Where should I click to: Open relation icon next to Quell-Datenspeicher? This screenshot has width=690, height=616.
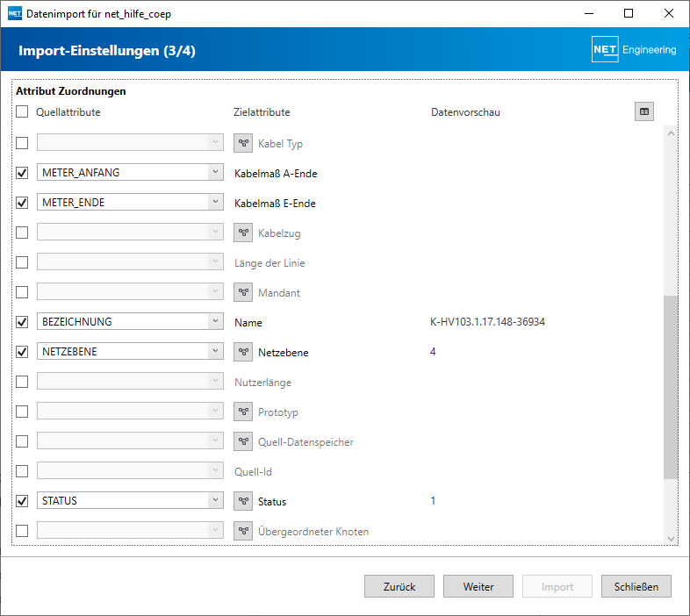point(243,441)
